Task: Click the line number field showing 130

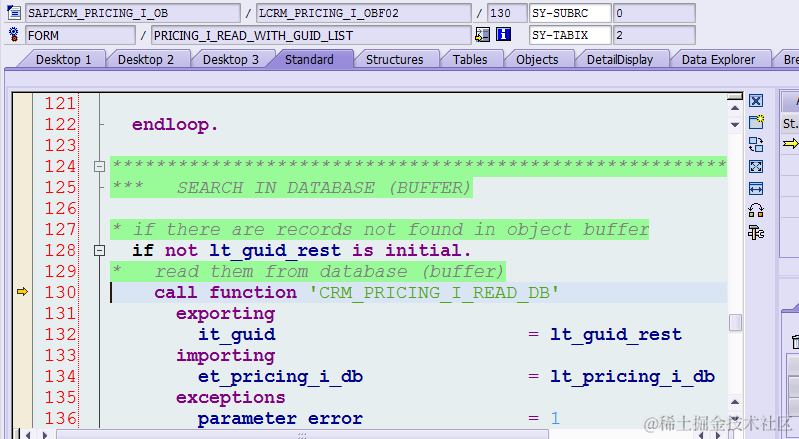Action: point(507,13)
